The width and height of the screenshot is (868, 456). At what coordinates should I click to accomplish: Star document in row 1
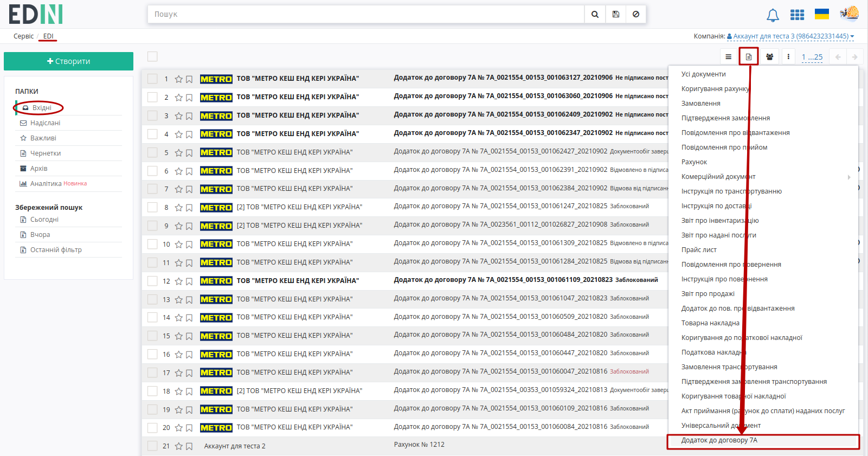coord(178,79)
